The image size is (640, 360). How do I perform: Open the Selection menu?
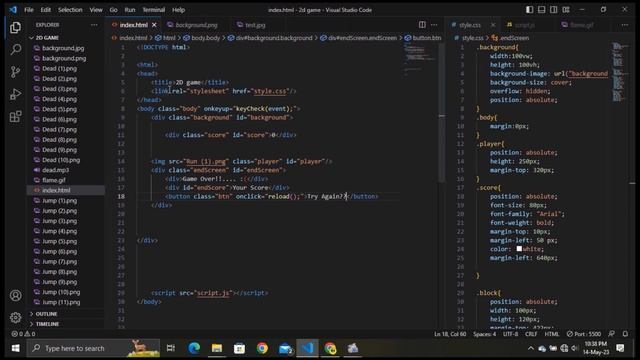coord(70,9)
